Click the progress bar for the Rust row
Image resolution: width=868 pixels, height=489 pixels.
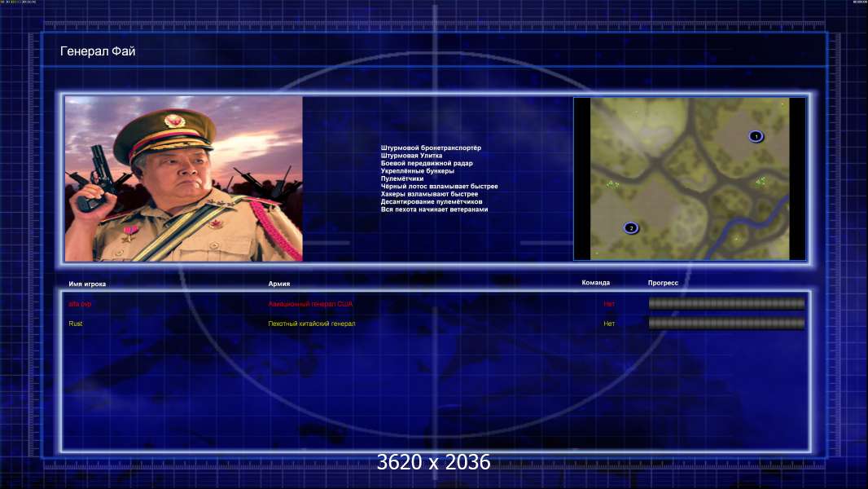(x=727, y=324)
